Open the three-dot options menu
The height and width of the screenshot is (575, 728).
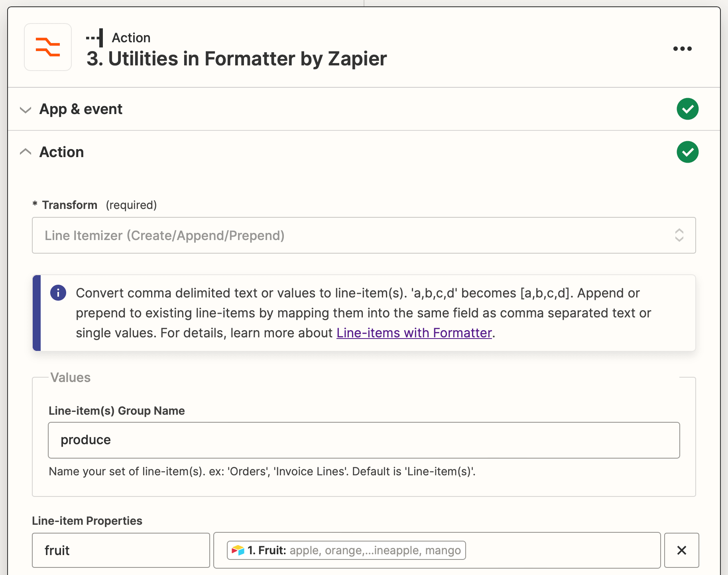[x=683, y=49]
